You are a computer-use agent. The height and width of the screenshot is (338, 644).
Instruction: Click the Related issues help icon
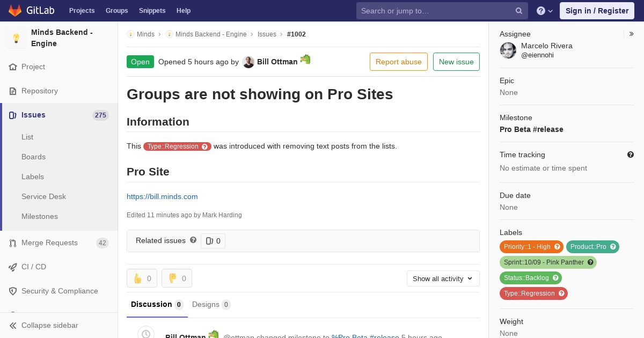pos(193,240)
